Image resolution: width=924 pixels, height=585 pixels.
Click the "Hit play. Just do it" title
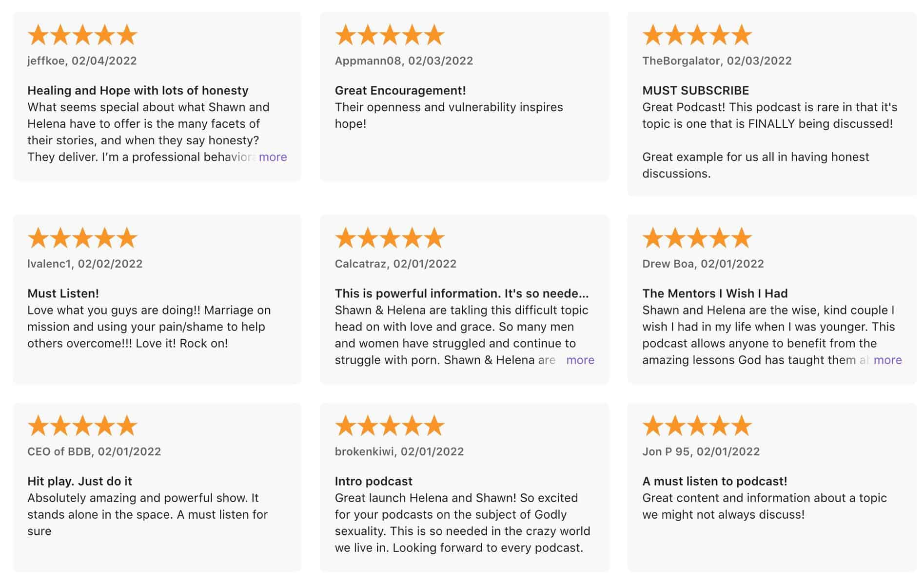(79, 481)
